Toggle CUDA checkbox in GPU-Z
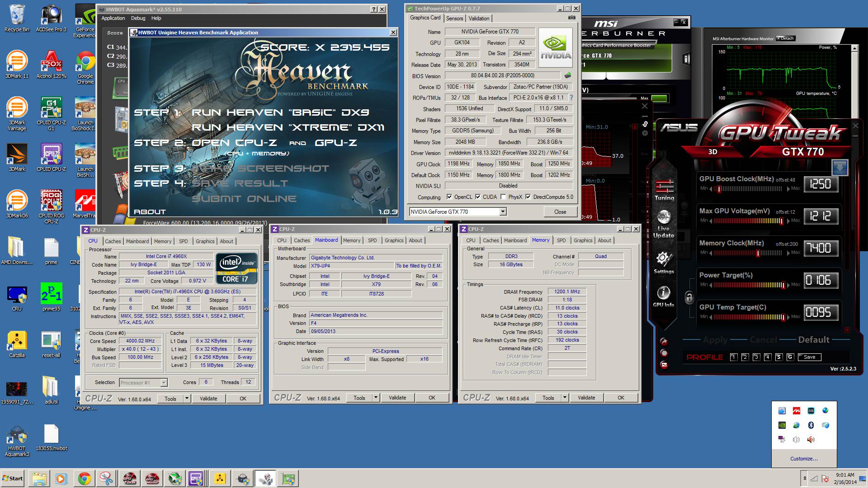This screenshot has height=488, width=868. (478, 197)
